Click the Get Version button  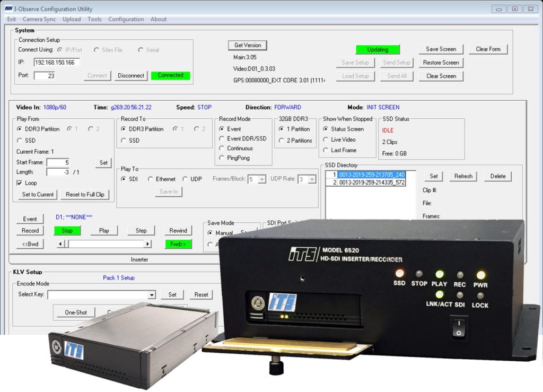coord(248,45)
